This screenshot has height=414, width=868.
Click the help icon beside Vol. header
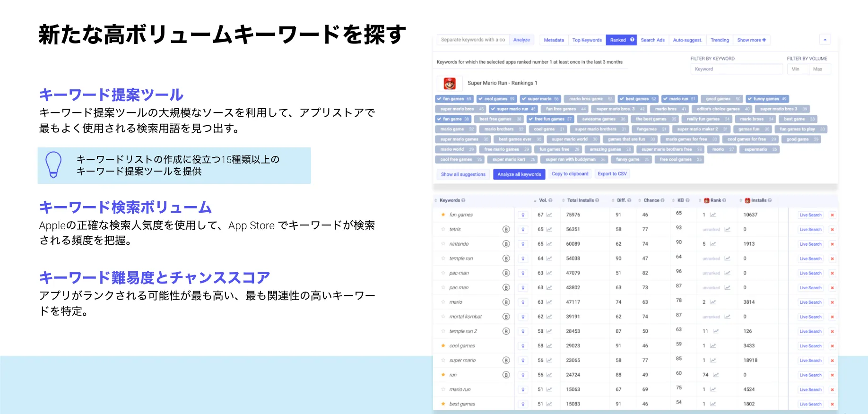coord(550,200)
